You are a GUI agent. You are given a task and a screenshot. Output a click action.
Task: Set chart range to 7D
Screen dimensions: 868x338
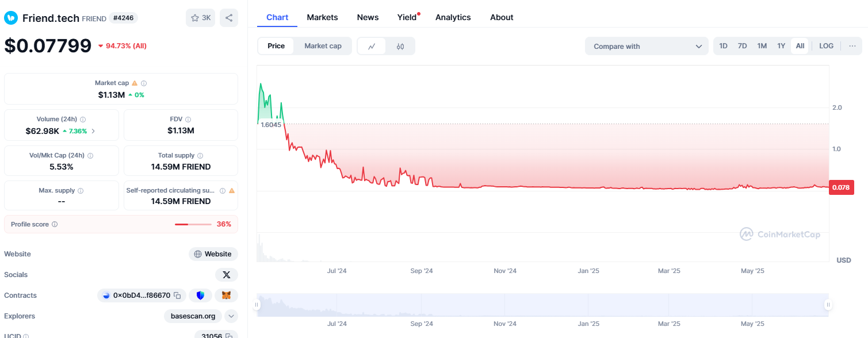pyautogui.click(x=743, y=46)
